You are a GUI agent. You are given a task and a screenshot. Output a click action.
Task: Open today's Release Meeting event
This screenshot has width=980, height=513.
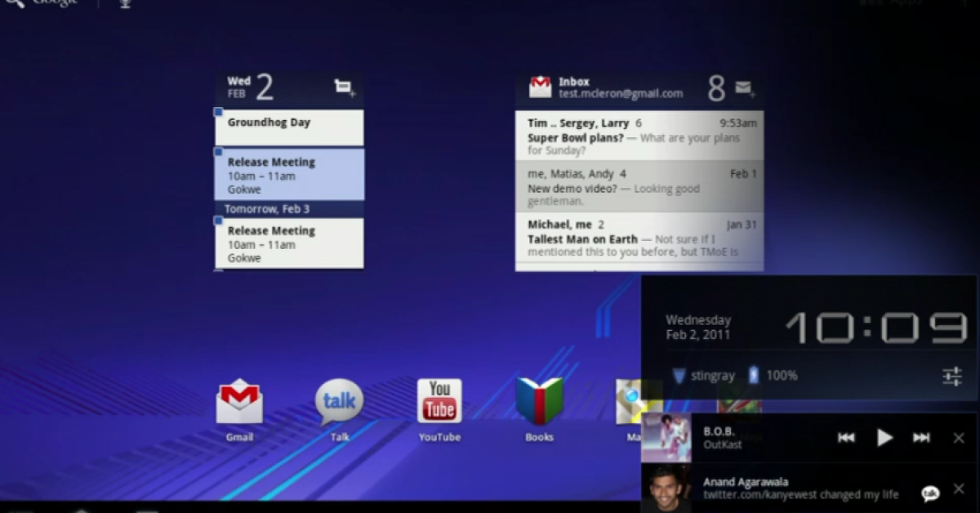289,175
